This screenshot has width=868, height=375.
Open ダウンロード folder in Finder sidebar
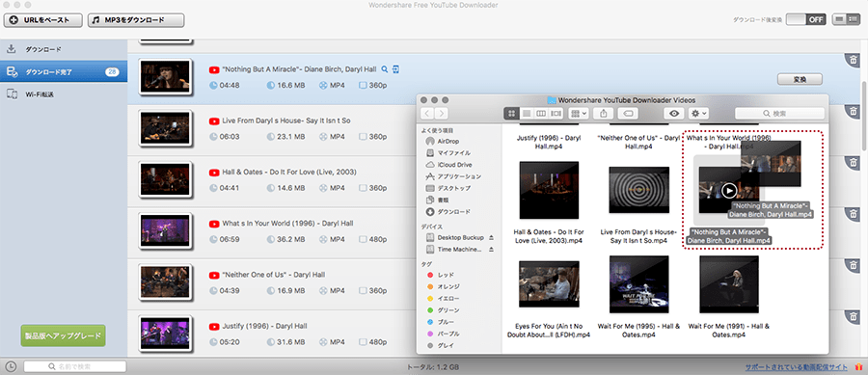[453, 212]
